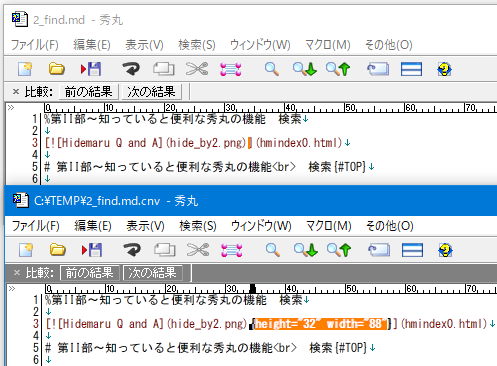Screen dimensions: 497x366
Task: Click window-switch icon in 2_find.md window toolbar
Action: [x=378, y=69]
